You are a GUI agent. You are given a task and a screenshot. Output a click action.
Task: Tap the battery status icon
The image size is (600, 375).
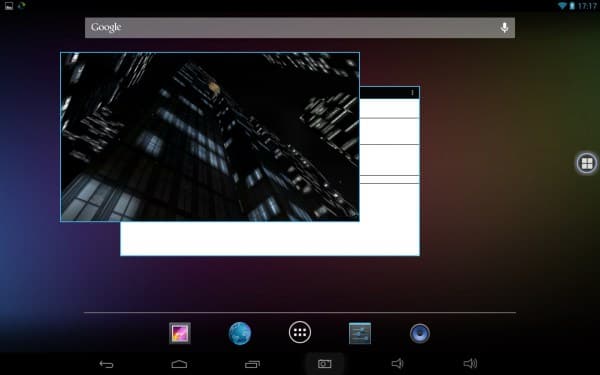tap(572, 6)
